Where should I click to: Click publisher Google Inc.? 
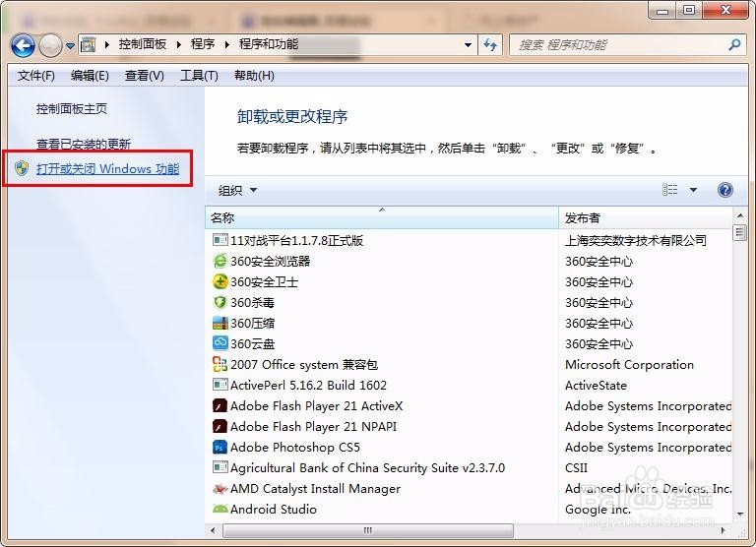pyautogui.click(x=598, y=510)
